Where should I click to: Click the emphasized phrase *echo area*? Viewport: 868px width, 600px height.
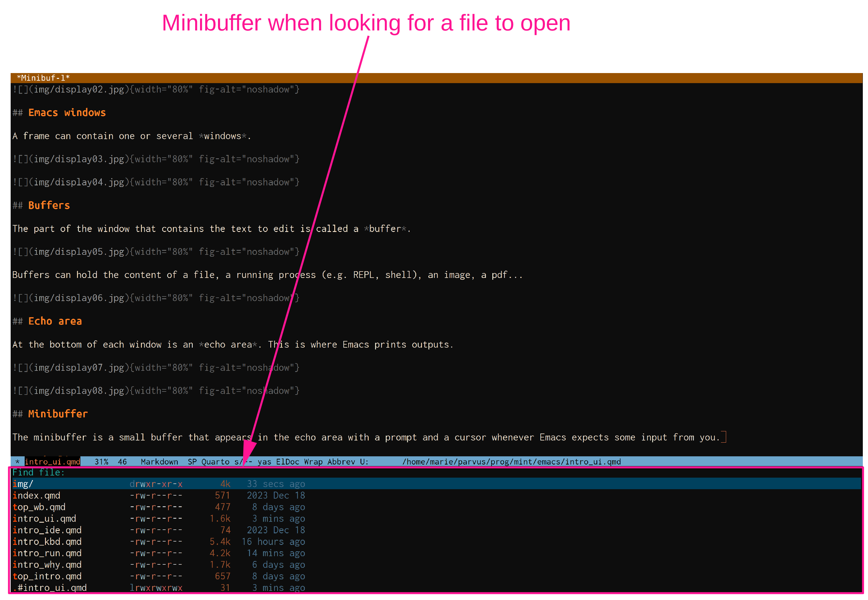point(228,344)
